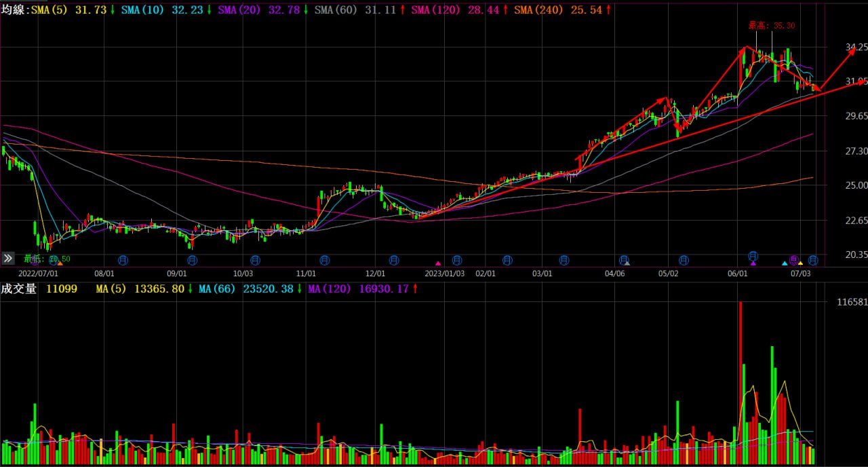Click the monthly marker icon near 09/01

(x=193, y=259)
